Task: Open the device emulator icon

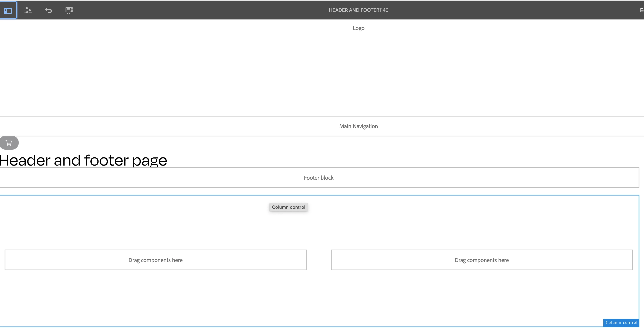Action: (69, 10)
